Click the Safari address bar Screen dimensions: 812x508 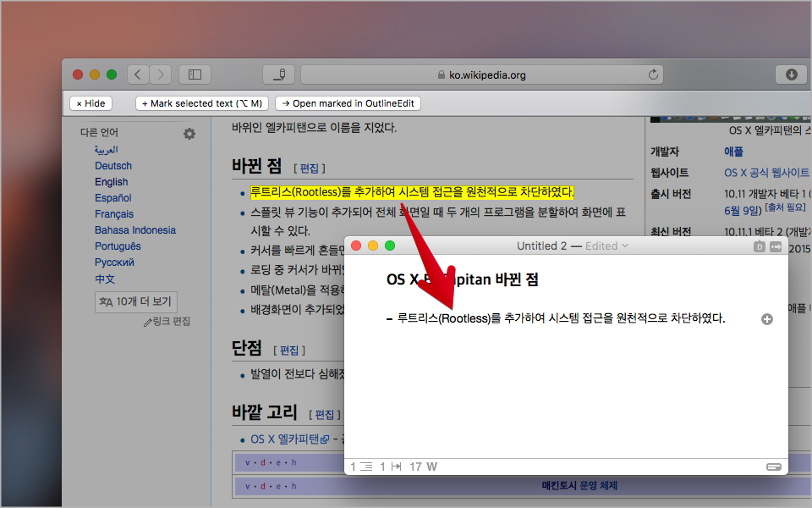pyautogui.click(x=481, y=75)
